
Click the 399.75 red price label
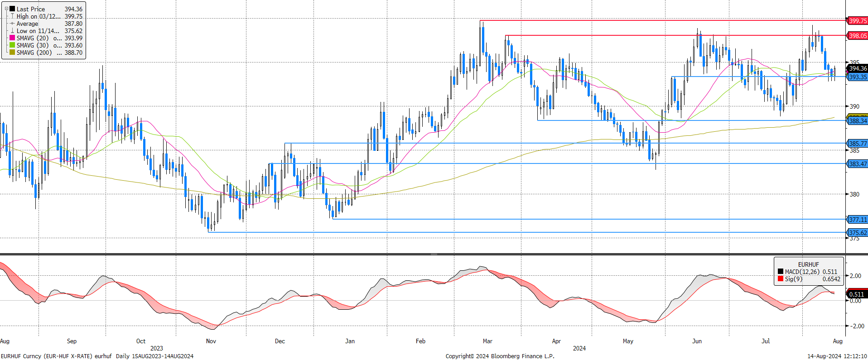pos(857,21)
